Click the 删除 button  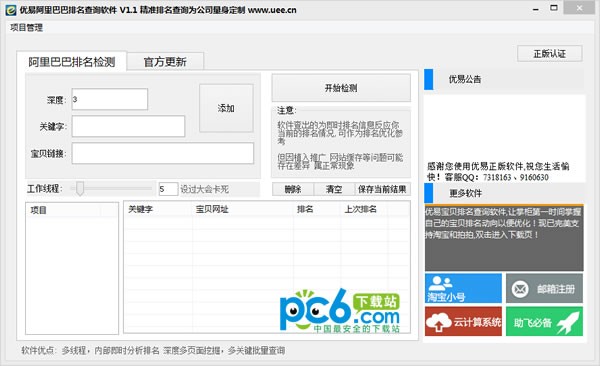click(x=293, y=189)
